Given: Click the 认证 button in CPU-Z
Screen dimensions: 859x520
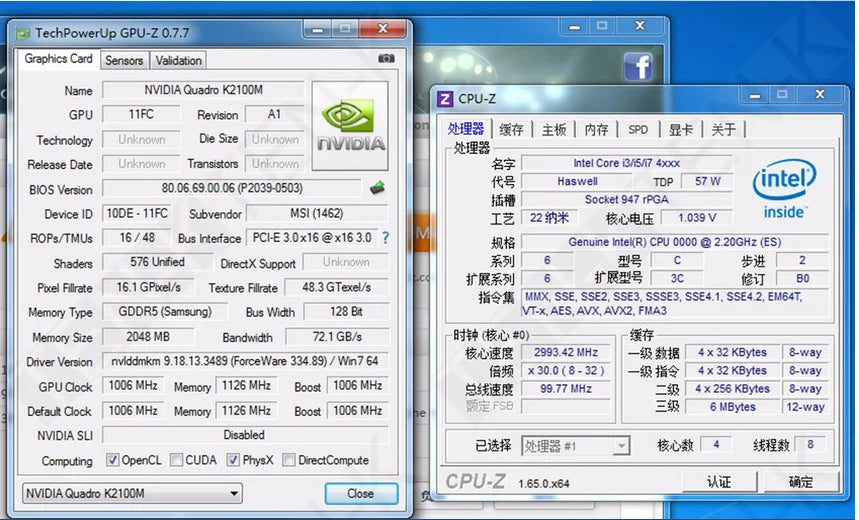Looking at the screenshot, I should [719, 482].
